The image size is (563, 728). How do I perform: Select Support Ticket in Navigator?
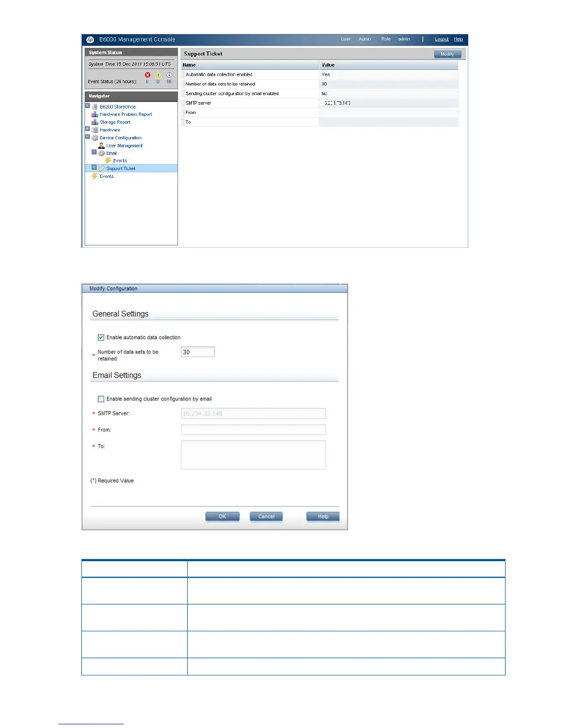click(x=121, y=169)
